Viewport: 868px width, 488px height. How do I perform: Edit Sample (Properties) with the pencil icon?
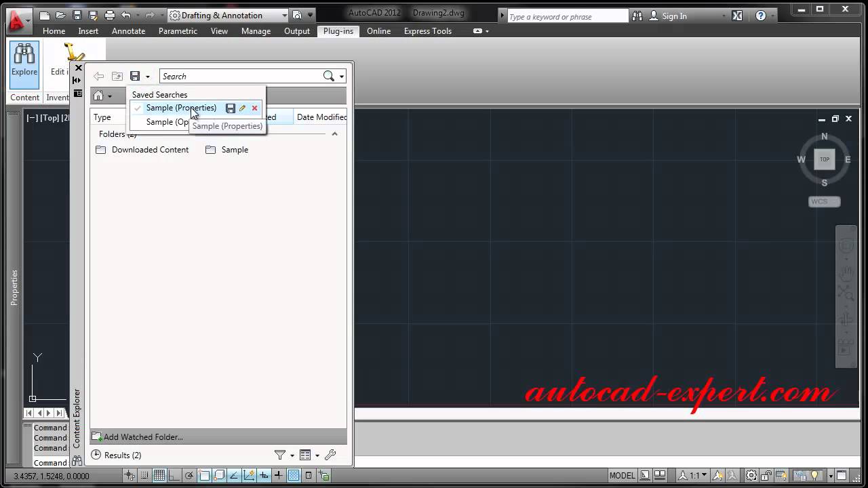tap(243, 108)
